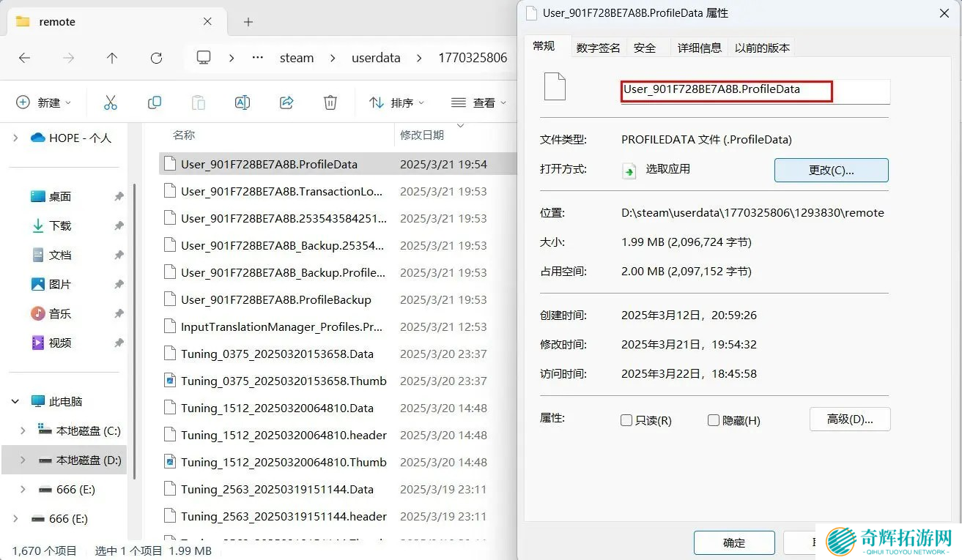
Task: Select Tuning_0375_20250320153658.Thumb file
Action: tap(284, 381)
